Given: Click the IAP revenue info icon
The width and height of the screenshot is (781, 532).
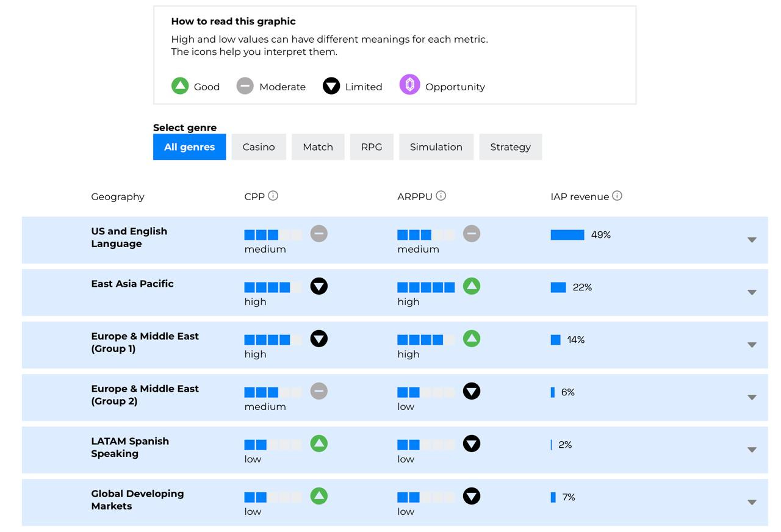Looking at the screenshot, I should point(617,196).
